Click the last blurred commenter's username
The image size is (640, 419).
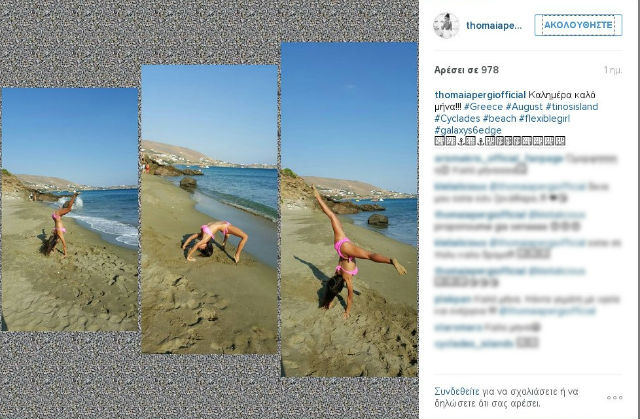point(473,344)
